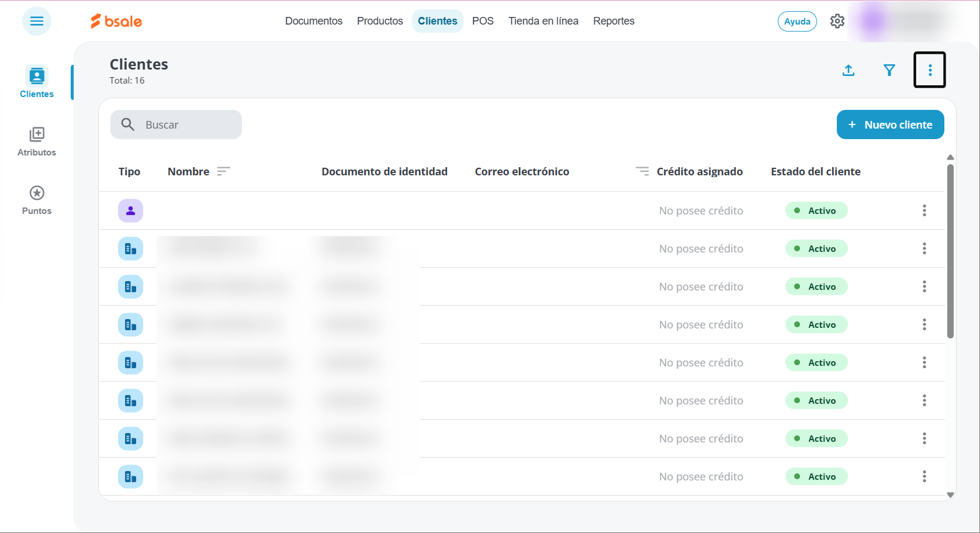Open the row menu of the sixth client
980x533 pixels.
(x=924, y=400)
